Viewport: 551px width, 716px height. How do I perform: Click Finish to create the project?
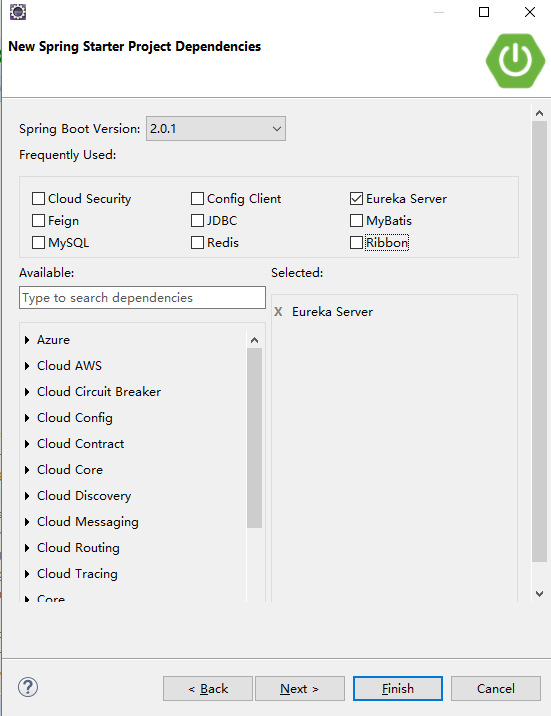[398, 689]
